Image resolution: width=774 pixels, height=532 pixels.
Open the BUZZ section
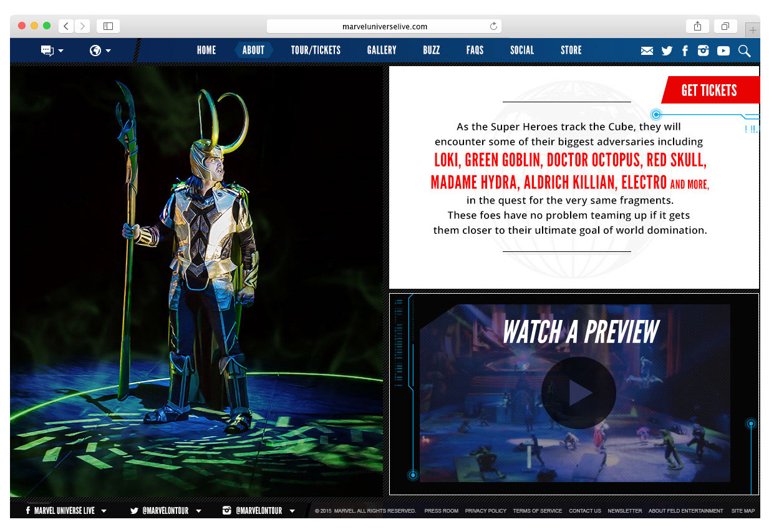point(432,51)
